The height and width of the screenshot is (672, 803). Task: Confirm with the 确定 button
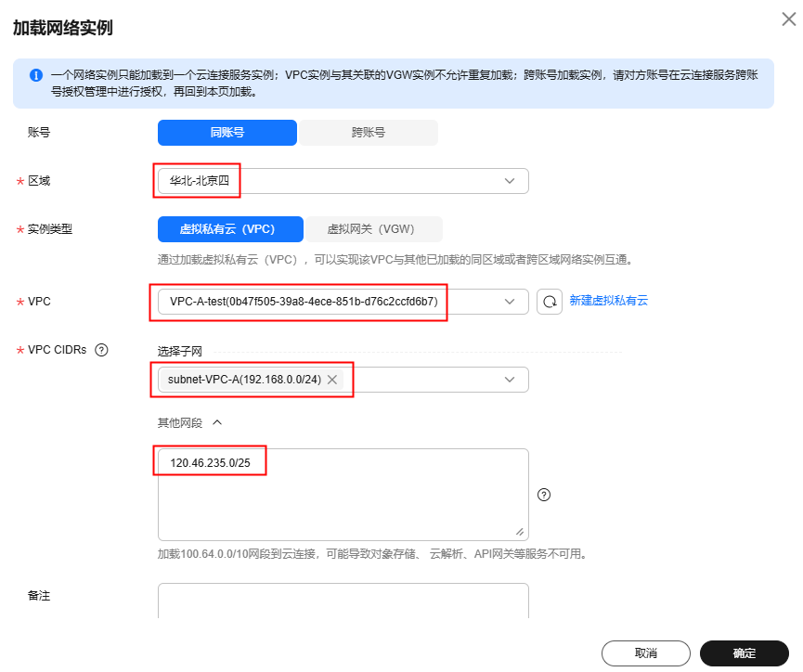pos(745,653)
